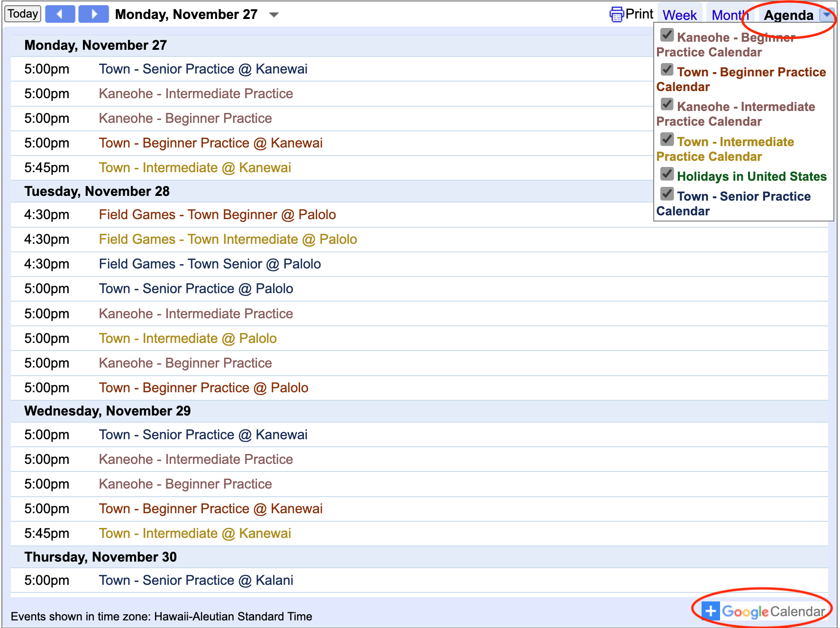Disable Town - Senior Practice Calendar checkbox
The image size is (840, 628).
667,194
